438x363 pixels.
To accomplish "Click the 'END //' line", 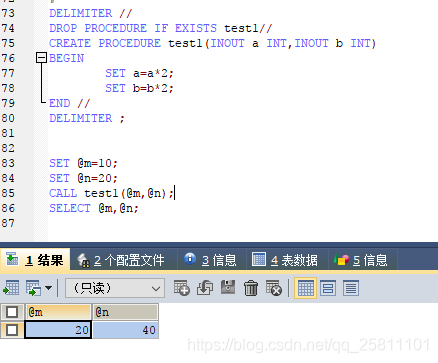I will pos(69,103).
